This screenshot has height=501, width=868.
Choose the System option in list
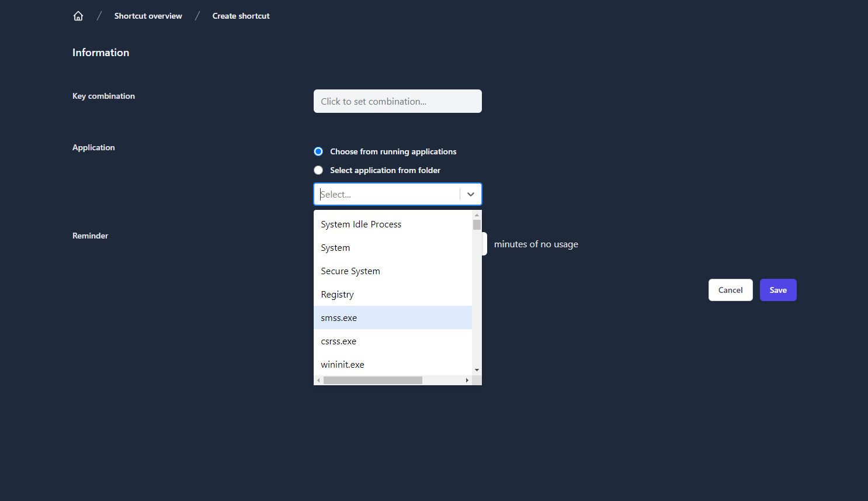pos(393,247)
